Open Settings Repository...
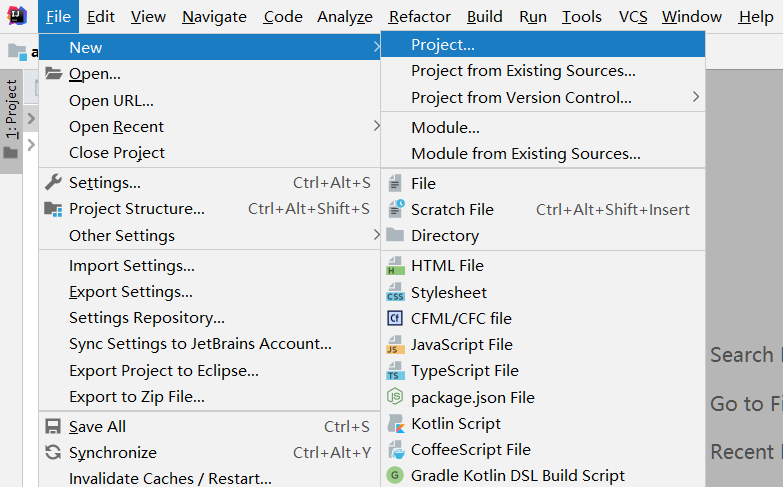Screen dimensions: 783x487 210,318
